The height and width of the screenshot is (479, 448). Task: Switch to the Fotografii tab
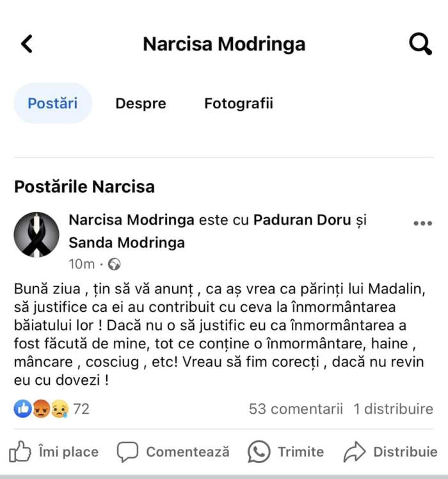click(239, 103)
